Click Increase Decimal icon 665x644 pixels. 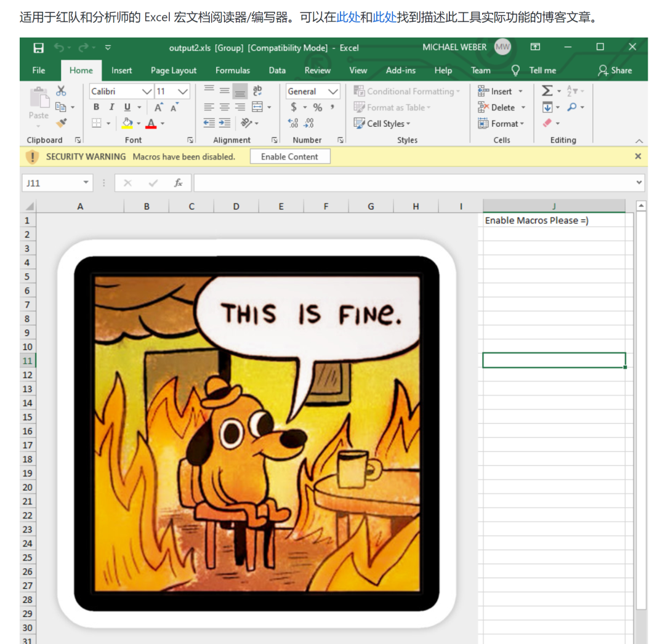pos(293,123)
